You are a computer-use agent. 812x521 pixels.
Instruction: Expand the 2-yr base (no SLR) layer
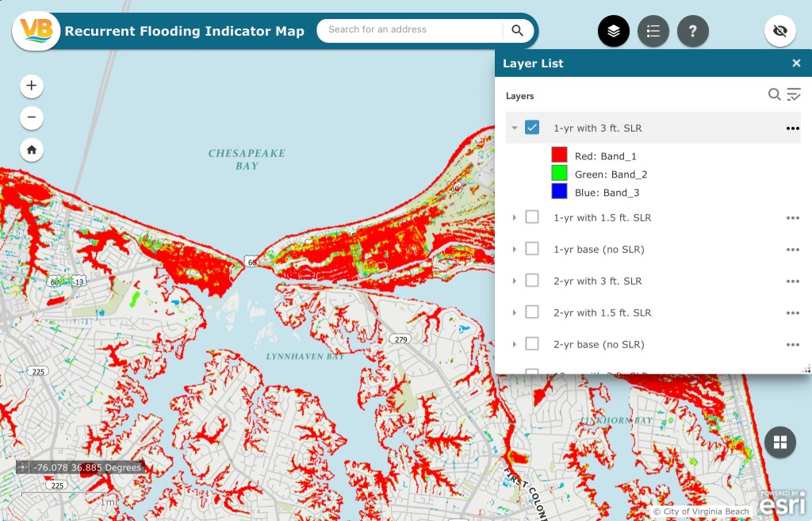pos(515,344)
